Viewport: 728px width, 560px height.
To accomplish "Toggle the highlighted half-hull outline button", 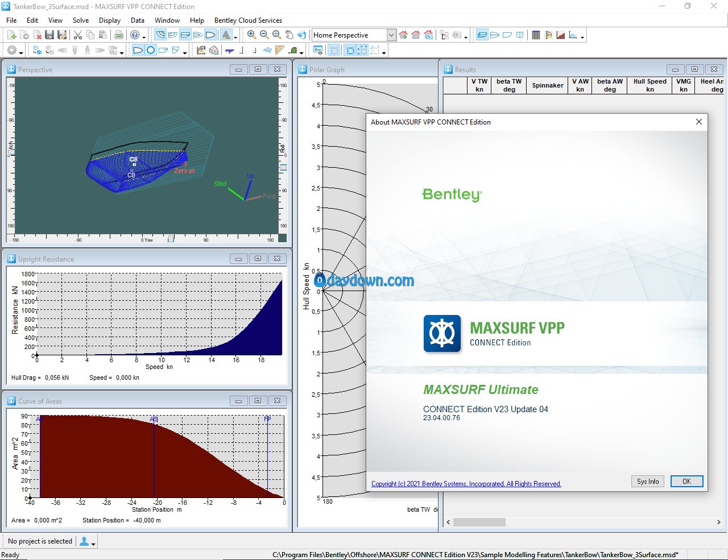I will point(138,50).
